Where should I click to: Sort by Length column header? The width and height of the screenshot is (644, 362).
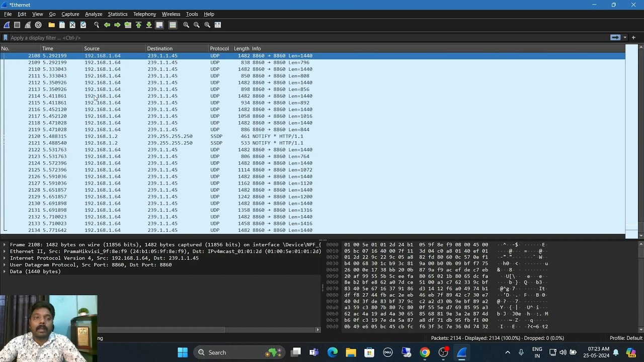coord(242,48)
